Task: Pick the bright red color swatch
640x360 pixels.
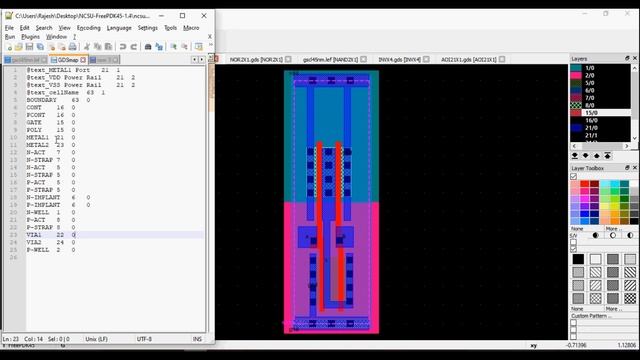Action: pyautogui.click(x=584, y=184)
